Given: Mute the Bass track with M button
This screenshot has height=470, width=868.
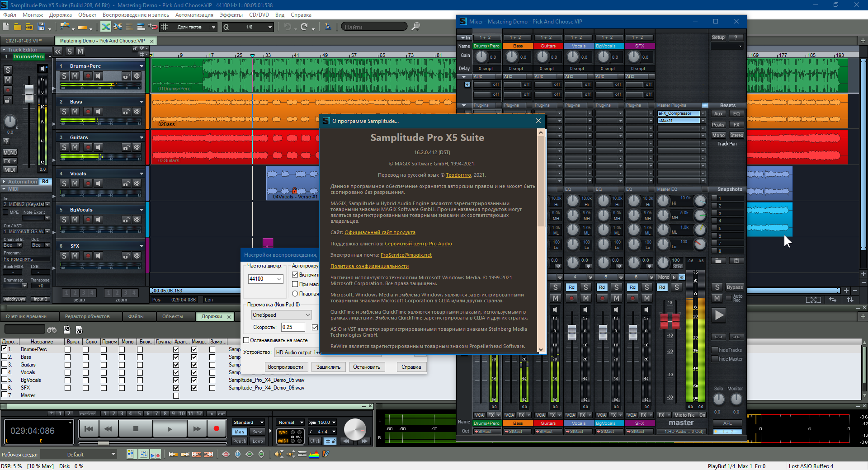Looking at the screenshot, I should point(75,112).
